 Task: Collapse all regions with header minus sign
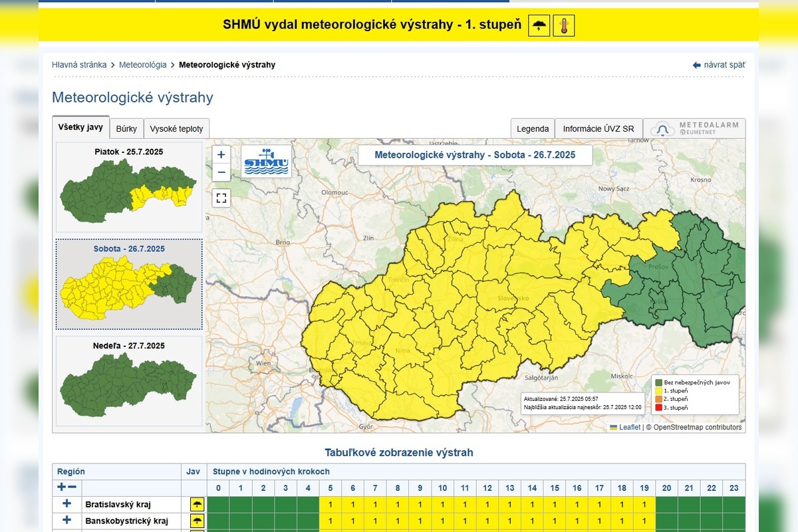pyautogui.click(x=72, y=487)
